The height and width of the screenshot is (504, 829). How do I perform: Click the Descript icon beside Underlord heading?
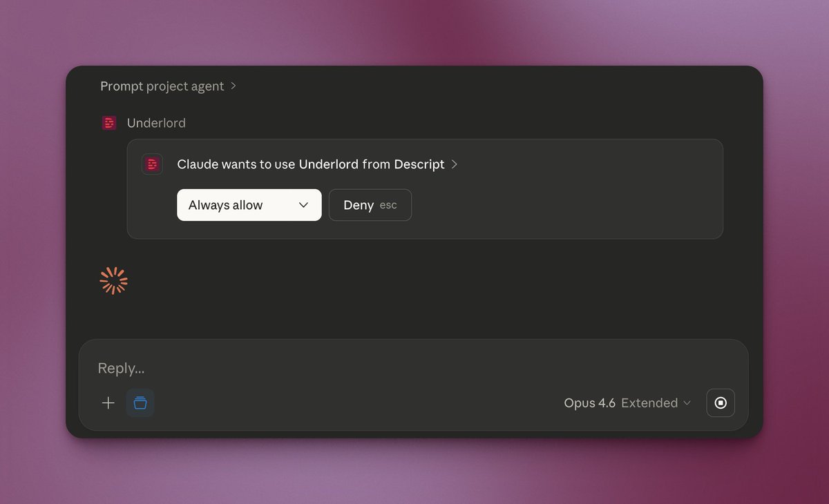[109, 123]
